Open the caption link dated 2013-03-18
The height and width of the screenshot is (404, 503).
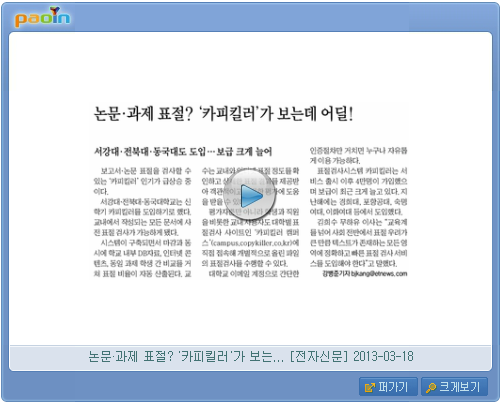[x=251, y=357]
